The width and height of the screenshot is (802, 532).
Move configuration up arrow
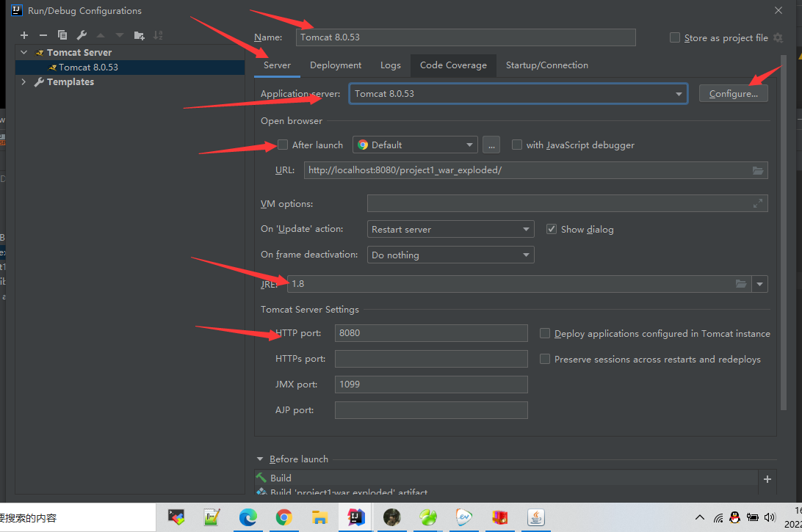pos(100,35)
